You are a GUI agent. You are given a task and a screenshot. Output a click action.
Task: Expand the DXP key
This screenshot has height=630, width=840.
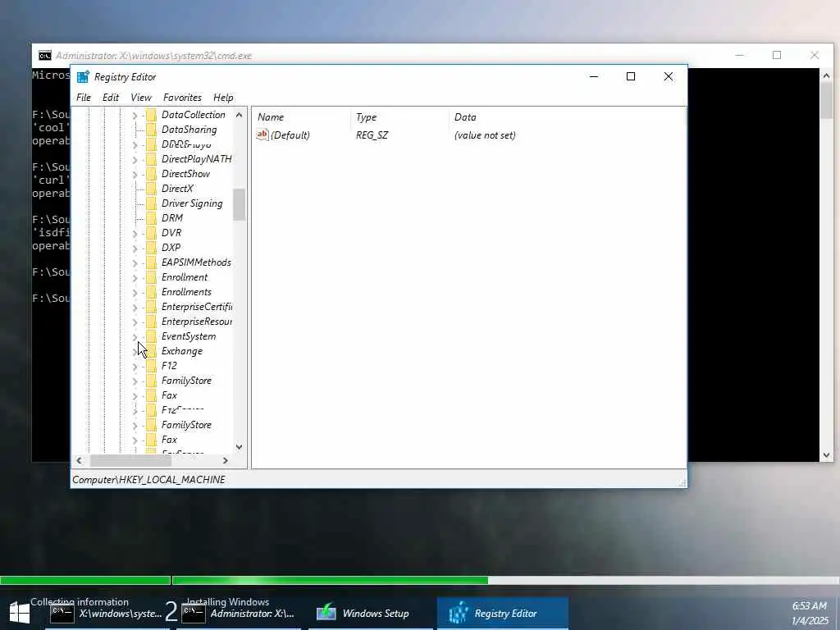(135, 248)
